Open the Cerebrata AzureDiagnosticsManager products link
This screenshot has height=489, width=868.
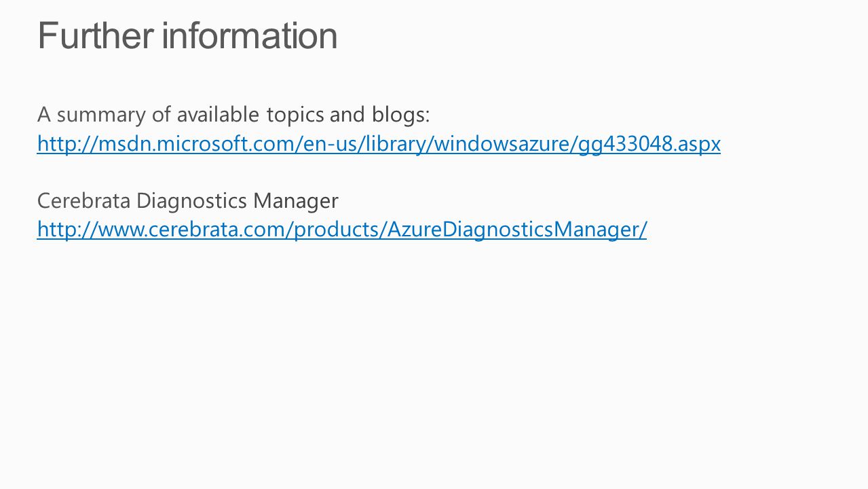click(x=342, y=230)
